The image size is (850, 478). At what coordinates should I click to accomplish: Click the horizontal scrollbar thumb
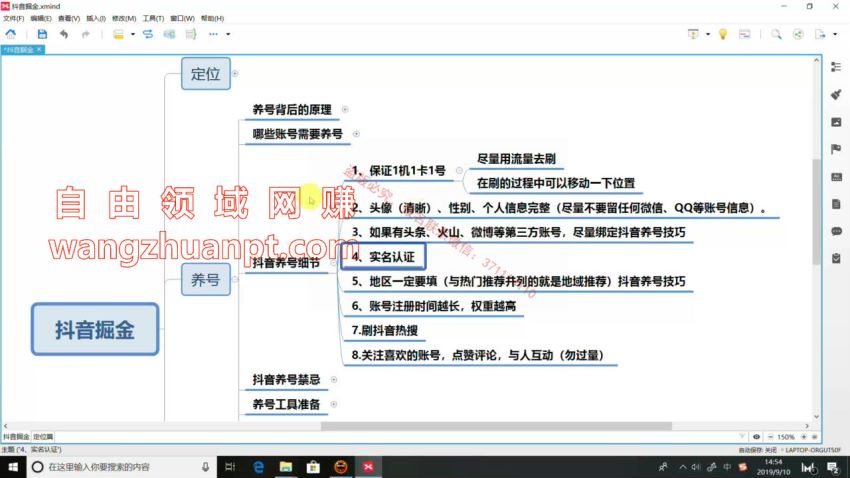496,426
